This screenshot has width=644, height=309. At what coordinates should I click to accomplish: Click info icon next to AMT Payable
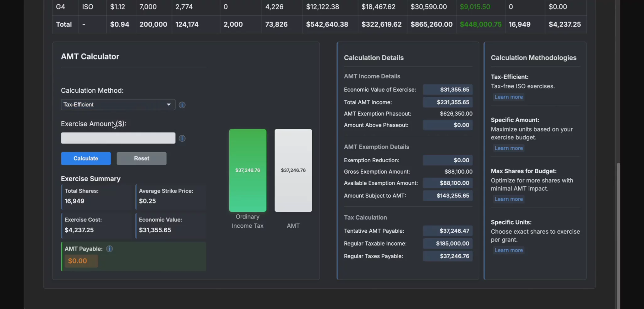tap(109, 249)
